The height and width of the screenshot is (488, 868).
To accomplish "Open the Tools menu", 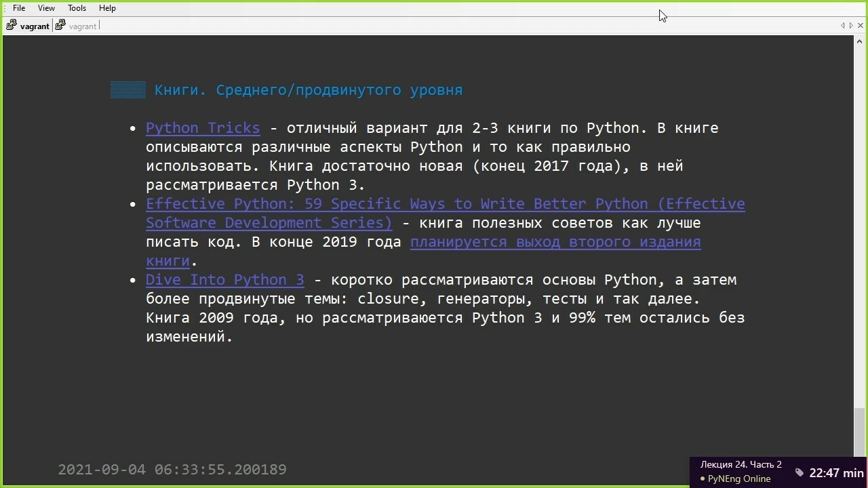I will 77,8.
